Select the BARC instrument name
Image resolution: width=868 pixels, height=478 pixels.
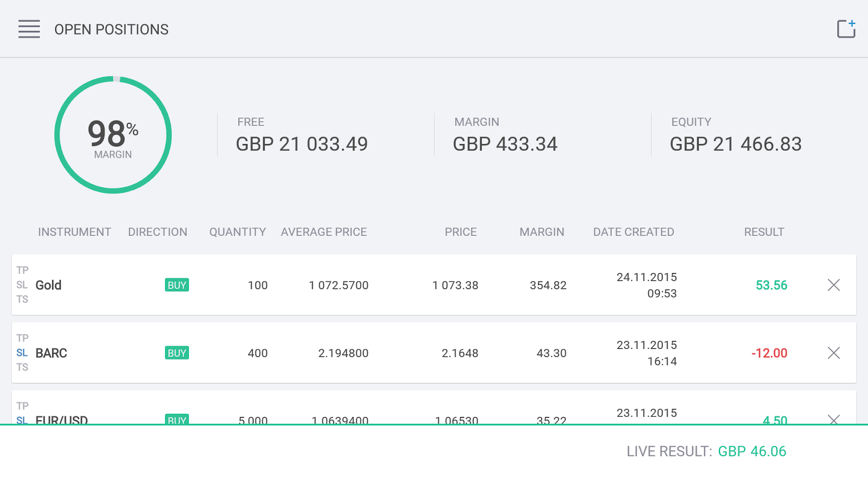[x=51, y=353]
